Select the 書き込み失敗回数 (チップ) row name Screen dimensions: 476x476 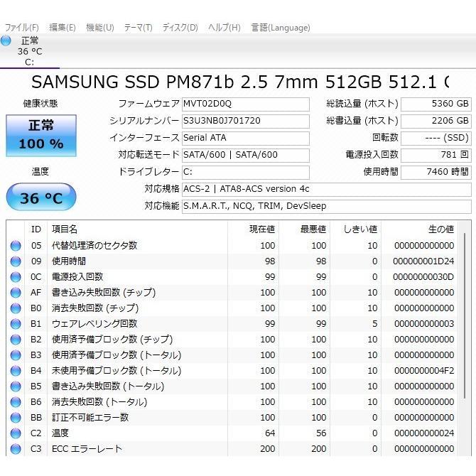(104, 292)
